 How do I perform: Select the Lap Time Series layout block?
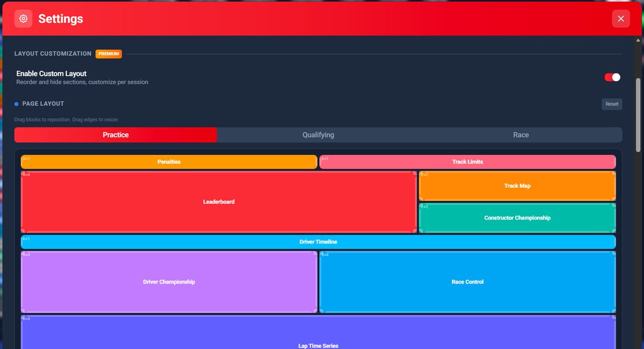[x=318, y=332]
